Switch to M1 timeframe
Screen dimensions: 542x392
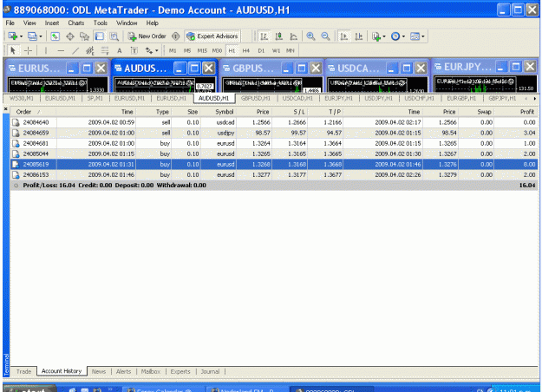click(x=173, y=51)
